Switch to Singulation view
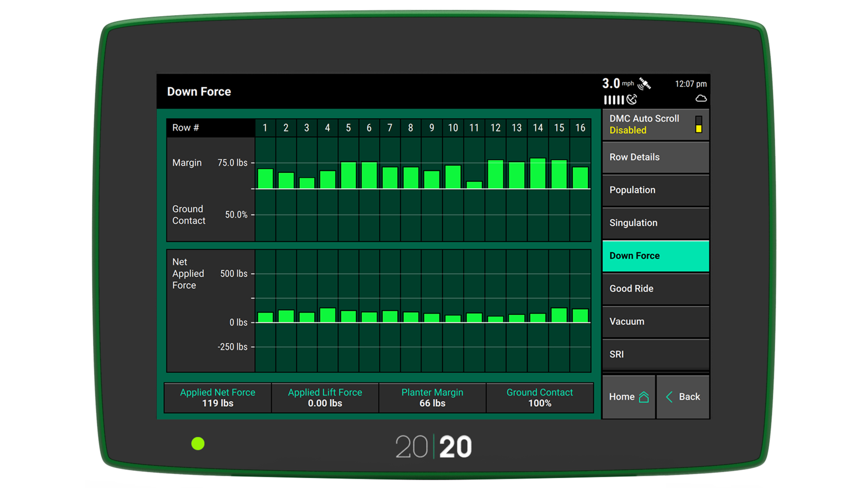The image size is (868, 488). pos(655,223)
